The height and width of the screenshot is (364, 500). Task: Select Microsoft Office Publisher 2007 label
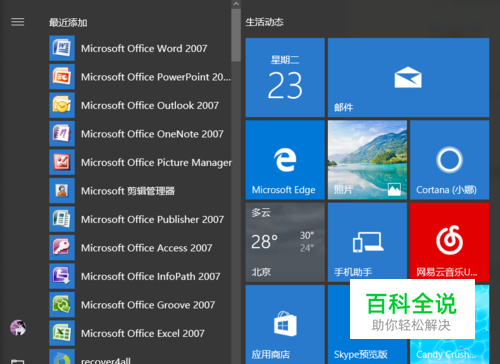click(x=152, y=220)
